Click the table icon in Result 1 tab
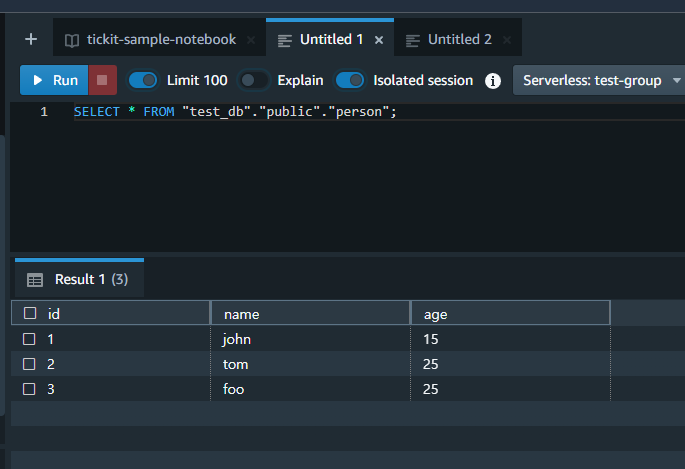Viewport: 685px width, 469px height. tap(35, 280)
